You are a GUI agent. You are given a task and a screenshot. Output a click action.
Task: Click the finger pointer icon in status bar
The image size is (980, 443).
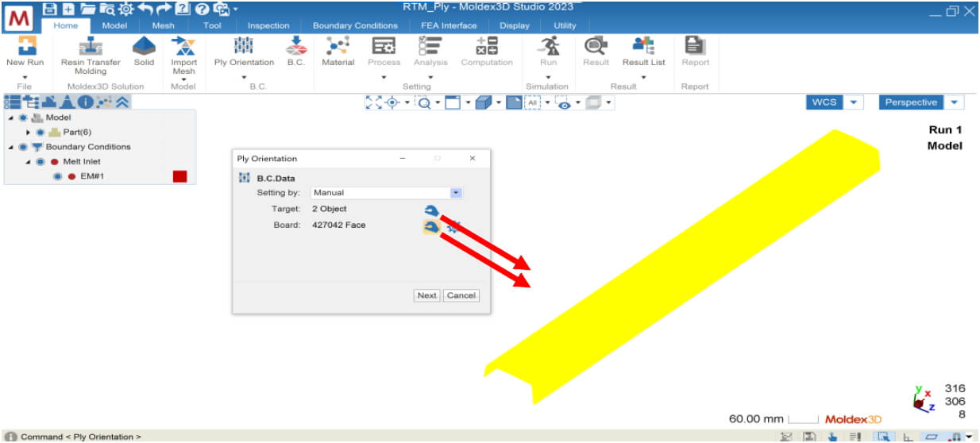(832, 436)
